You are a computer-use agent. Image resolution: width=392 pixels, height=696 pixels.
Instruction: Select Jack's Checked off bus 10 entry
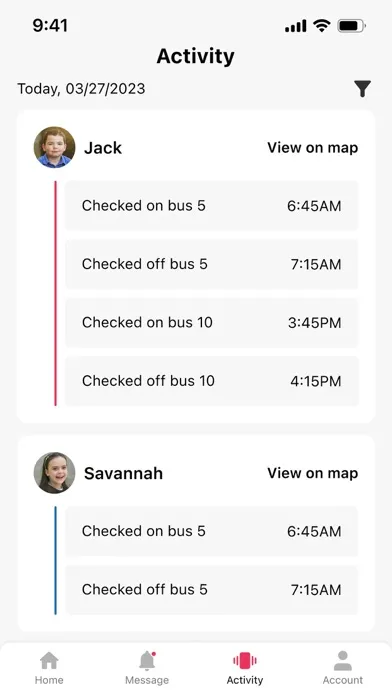212,381
